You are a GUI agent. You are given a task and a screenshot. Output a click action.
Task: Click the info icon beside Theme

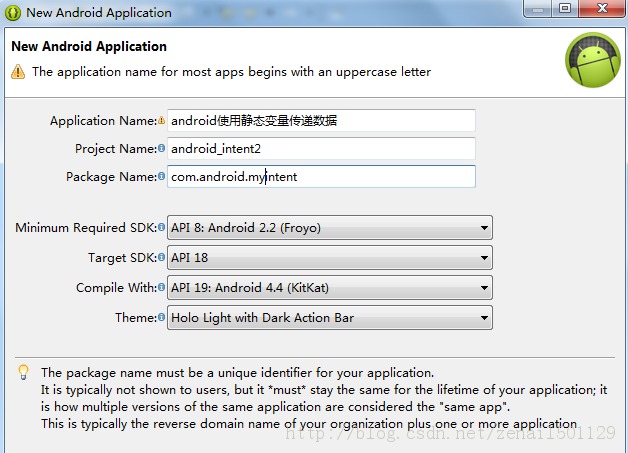point(161,317)
